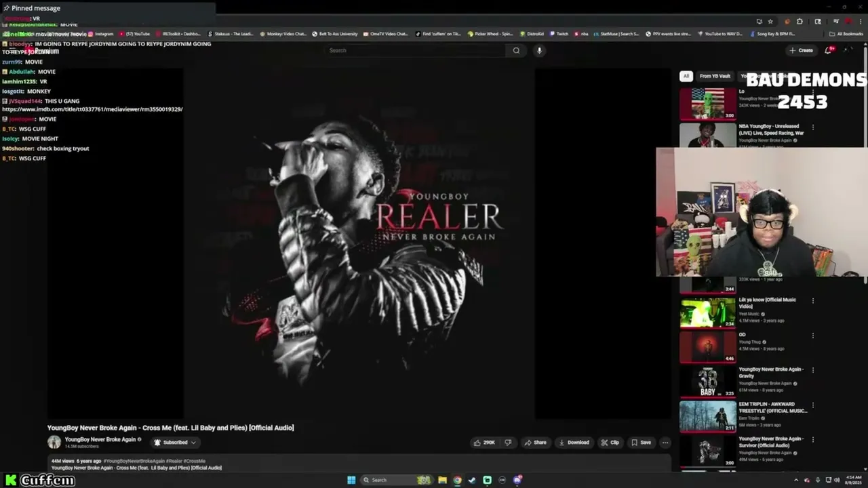The height and width of the screenshot is (488, 868).
Task: Open Steam from the taskbar
Action: 472,480
